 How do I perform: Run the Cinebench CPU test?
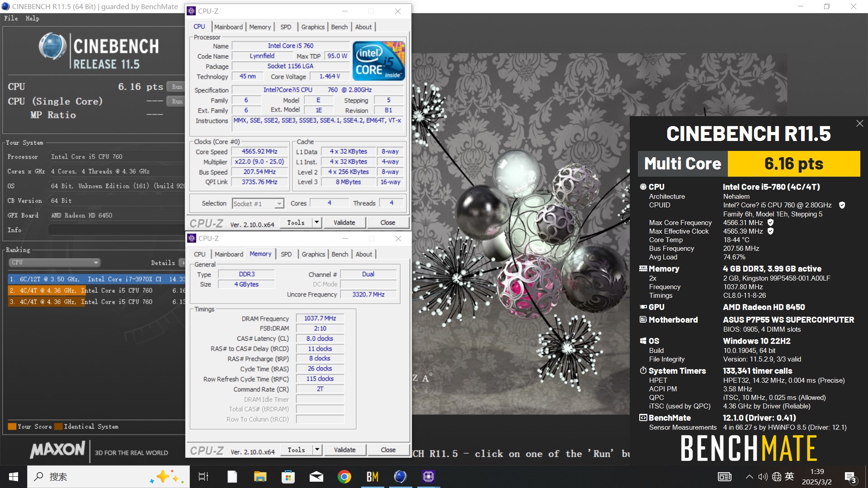[177, 87]
